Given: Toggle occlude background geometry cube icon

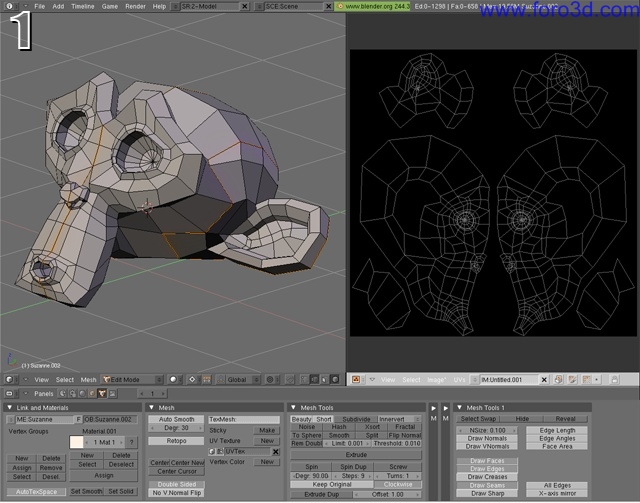Looking at the screenshot, I should [x=335, y=380].
